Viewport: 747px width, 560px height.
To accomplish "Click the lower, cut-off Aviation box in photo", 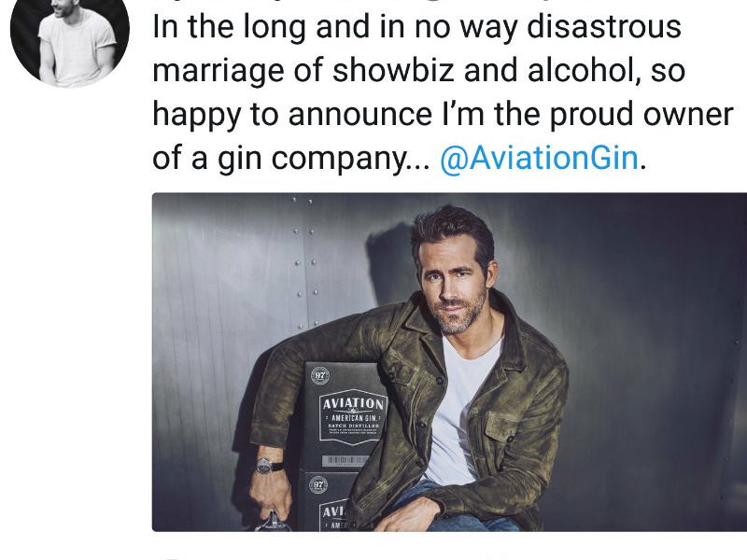I will click(328, 504).
